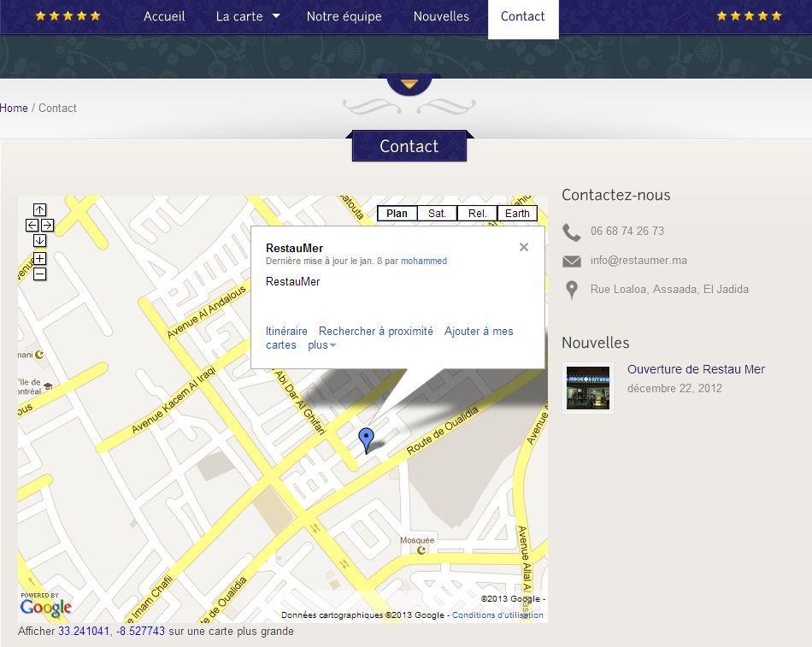Switch map to Sat. view
This screenshot has height=647, width=812.
tap(437, 214)
